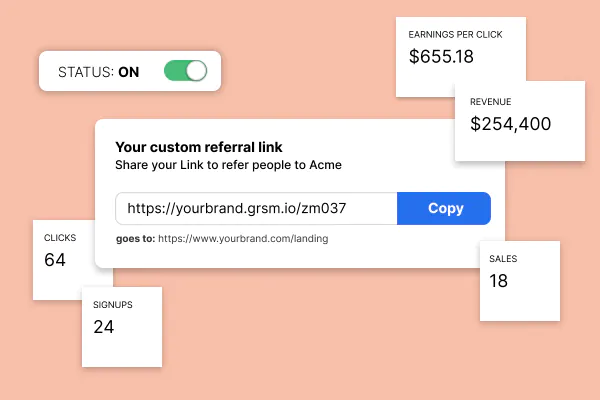Click the 24 signups count
The image size is (600, 400).
(x=104, y=327)
